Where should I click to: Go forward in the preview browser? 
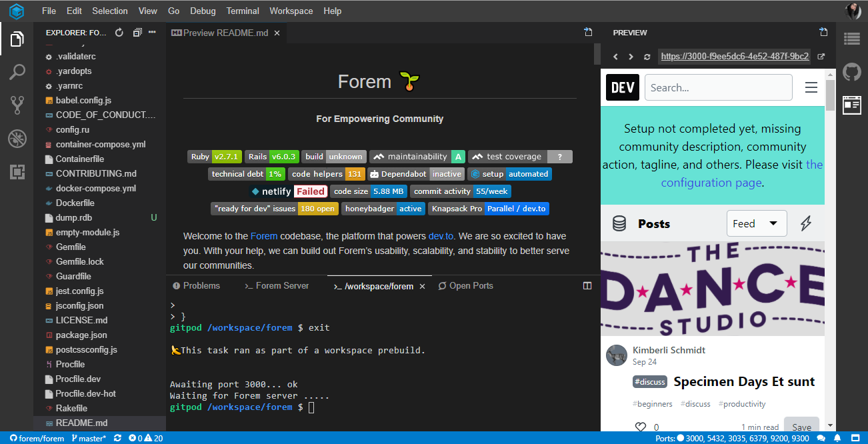[x=631, y=57]
